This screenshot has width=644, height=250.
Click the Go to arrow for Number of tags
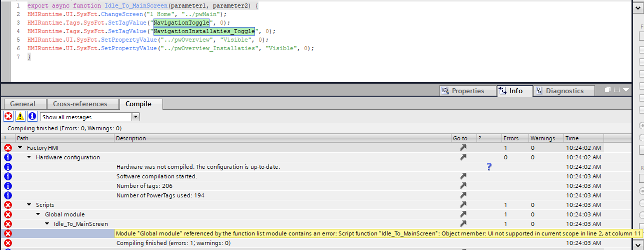point(463,186)
